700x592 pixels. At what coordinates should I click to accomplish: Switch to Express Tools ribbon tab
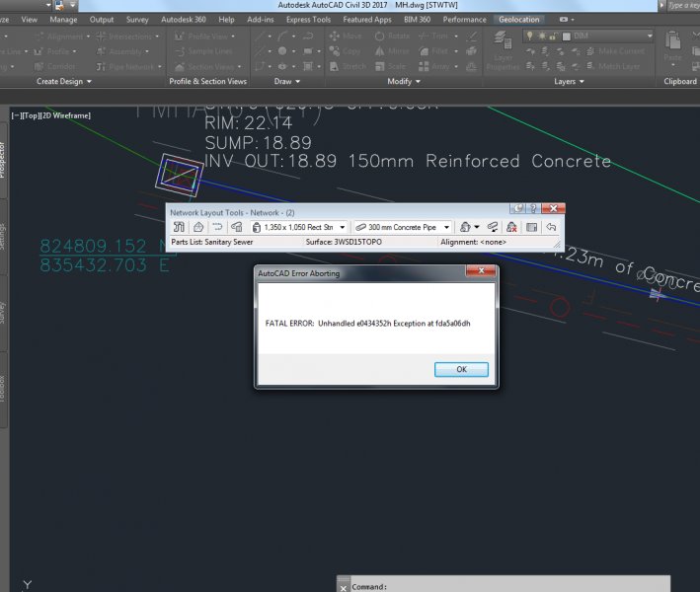[308, 20]
